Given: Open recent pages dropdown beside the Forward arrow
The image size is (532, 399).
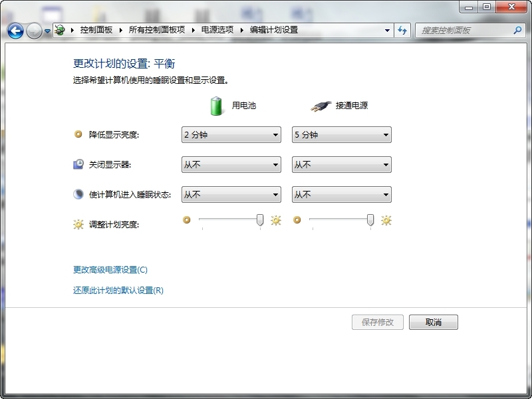Looking at the screenshot, I should click(47, 31).
